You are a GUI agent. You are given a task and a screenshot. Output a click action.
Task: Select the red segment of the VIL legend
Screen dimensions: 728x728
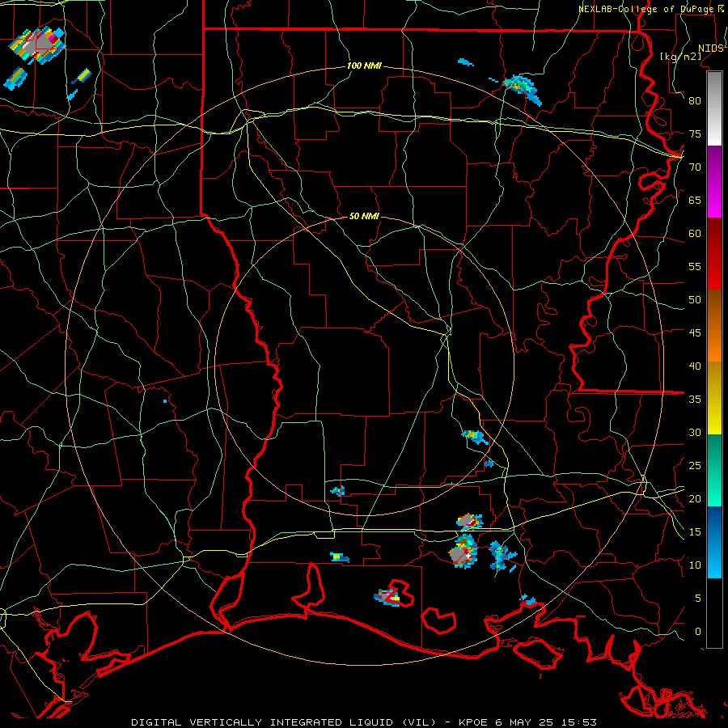[x=714, y=254]
